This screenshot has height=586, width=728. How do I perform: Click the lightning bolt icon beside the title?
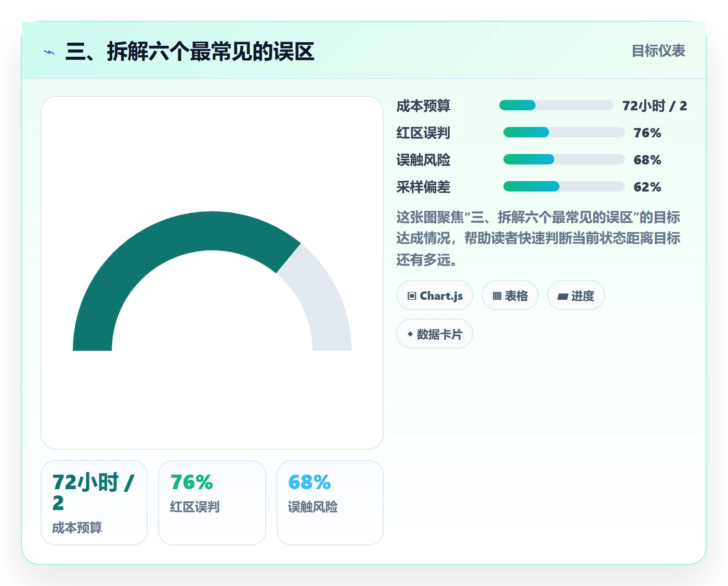[x=49, y=52]
